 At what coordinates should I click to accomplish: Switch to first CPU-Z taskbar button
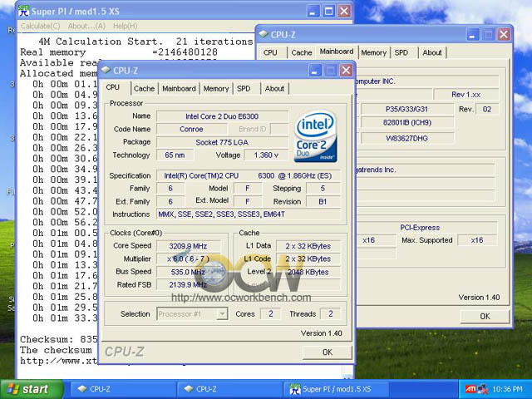tap(123, 389)
